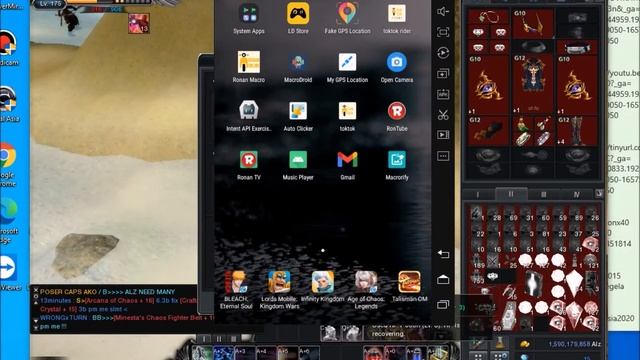Click Alz gold coin icon in inventory

click(524, 344)
